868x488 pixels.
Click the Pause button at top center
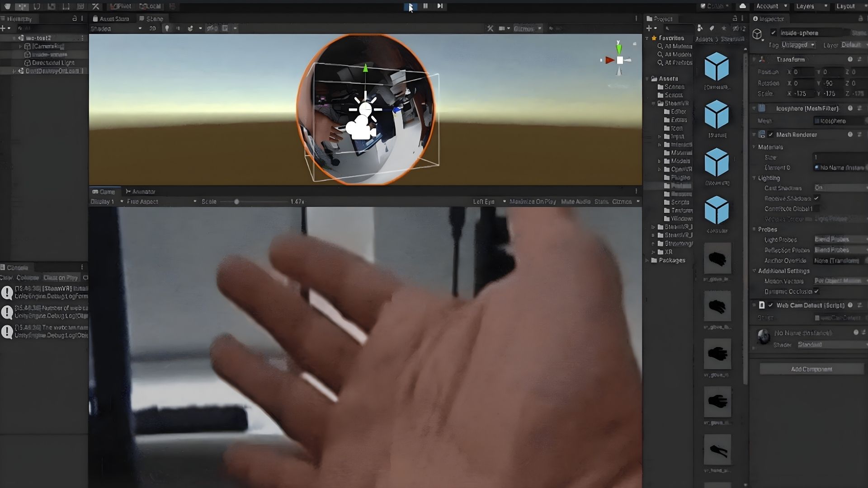point(425,6)
